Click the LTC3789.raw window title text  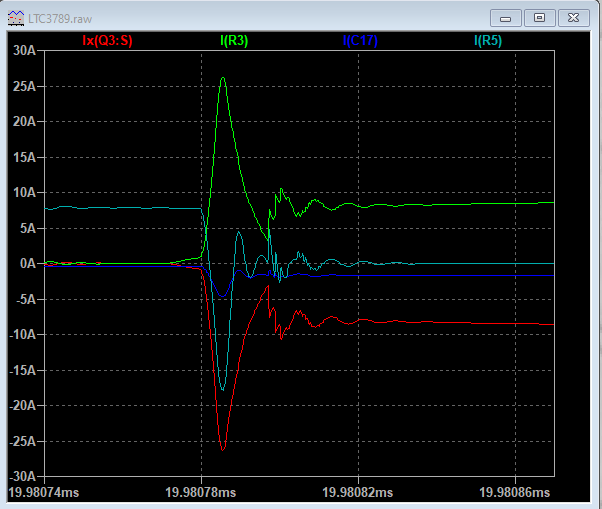point(60,19)
